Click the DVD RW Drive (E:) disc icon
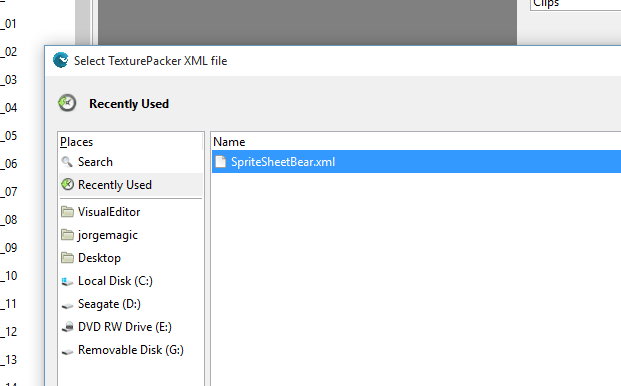Viewport: 621px width, 386px height. click(x=68, y=327)
